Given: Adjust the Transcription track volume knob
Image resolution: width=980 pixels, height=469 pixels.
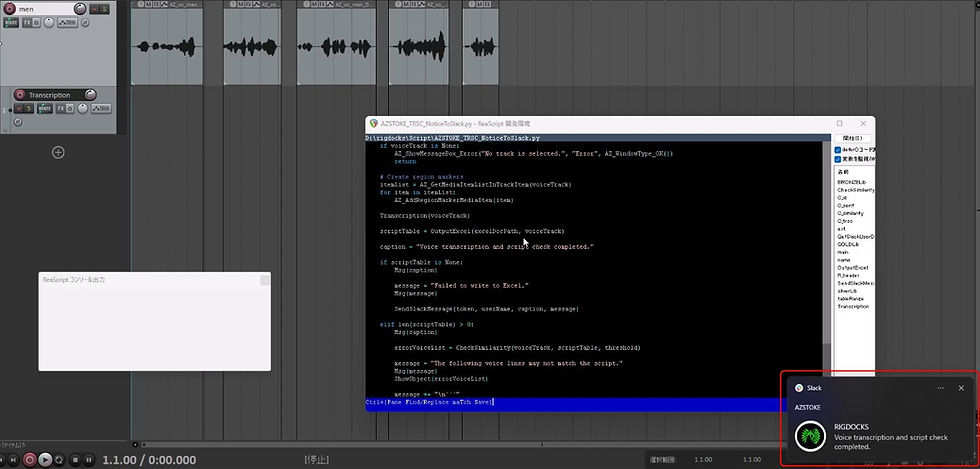Looking at the screenshot, I should click(x=91, y=95).
